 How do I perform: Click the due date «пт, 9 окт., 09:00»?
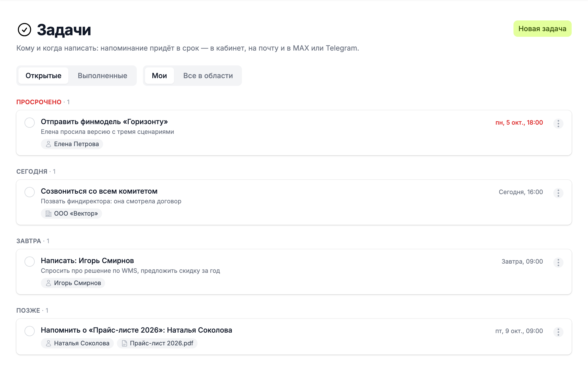pos(519,331)
